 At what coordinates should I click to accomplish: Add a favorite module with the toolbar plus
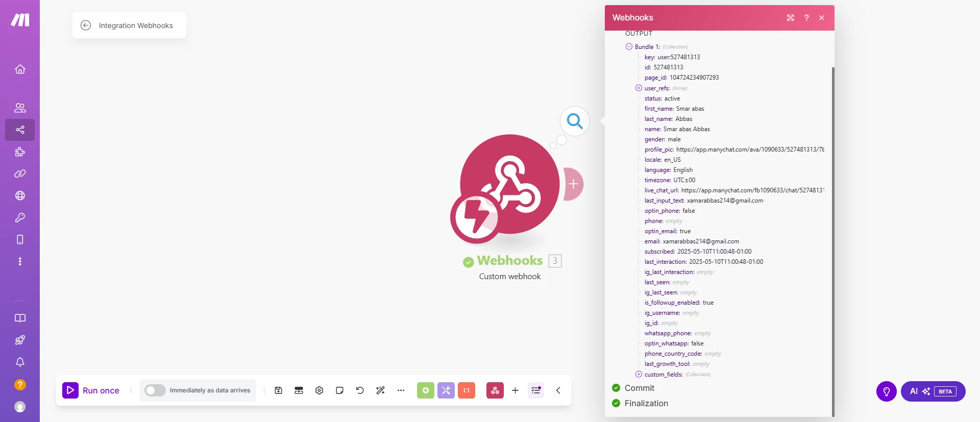(x=515, y=390)
